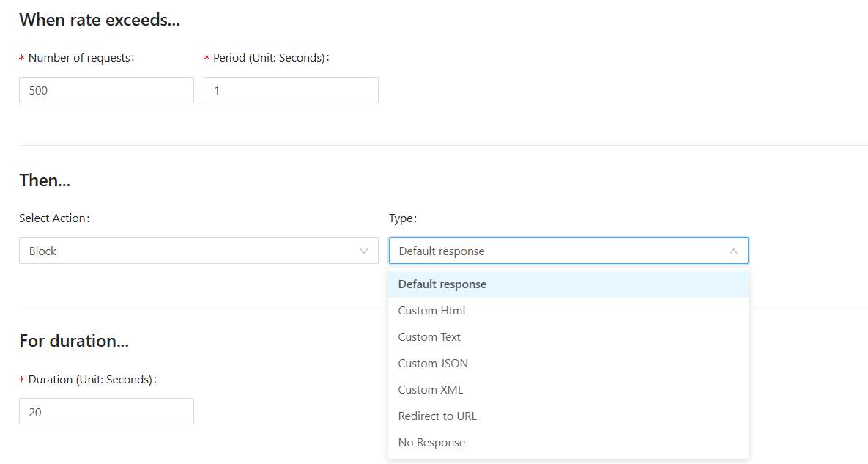Click the Type label above the dropdown
The width and height of the screenshot is (868, 464).
(401, 218)
